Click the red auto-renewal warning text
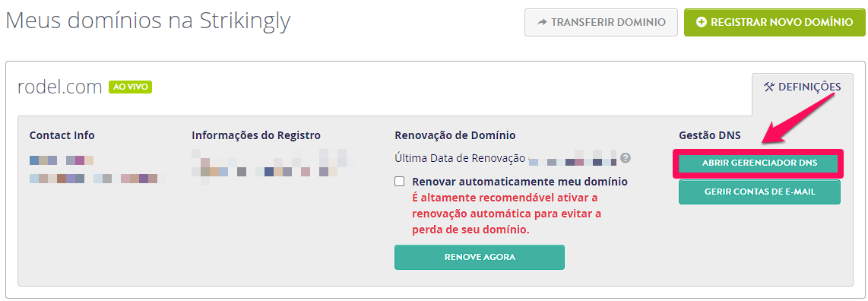Image resolution: width=868 pixels, height=301 pixels. pyautogui.click(x=506, y=214)
